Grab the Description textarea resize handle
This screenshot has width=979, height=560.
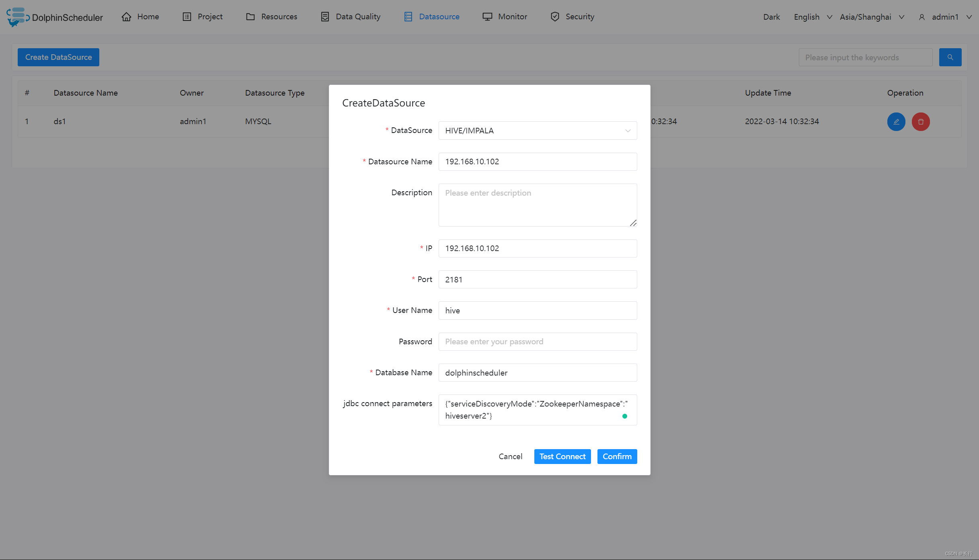pos(633,223)
